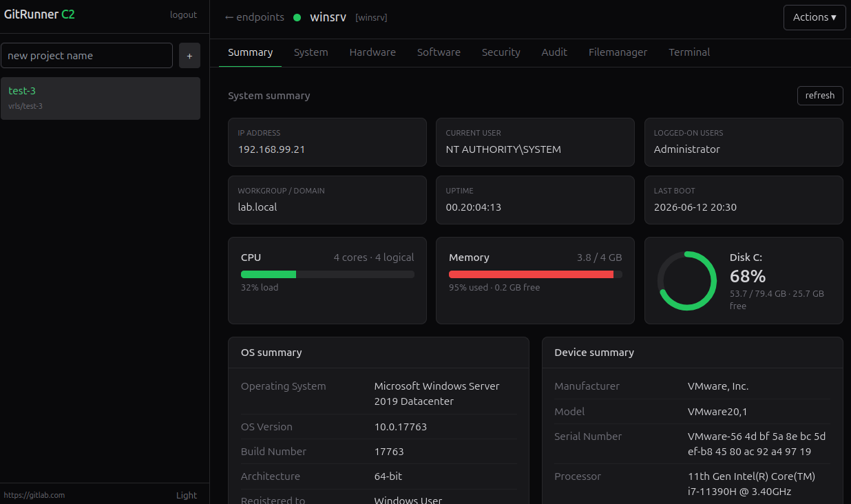Switch to the Software tab
Viewport: 851px width, 504px height.
coord(439,52)
